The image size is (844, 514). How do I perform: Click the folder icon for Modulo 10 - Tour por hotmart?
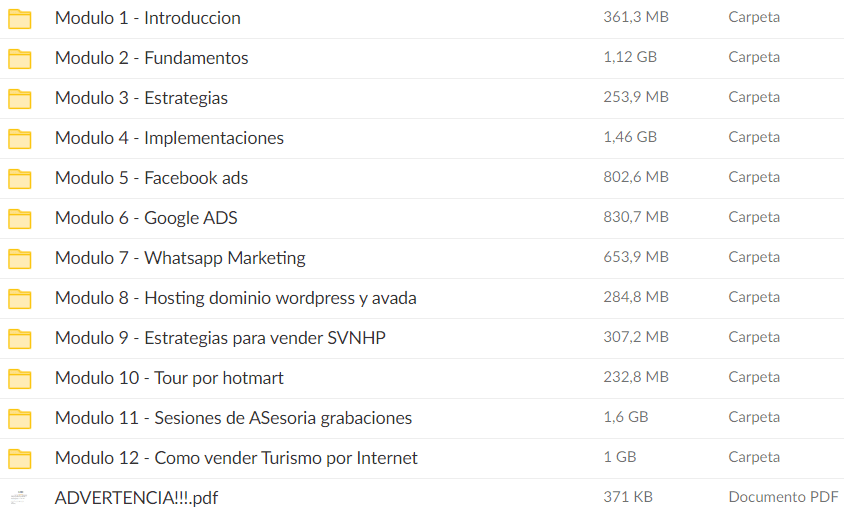coord(20,378)
